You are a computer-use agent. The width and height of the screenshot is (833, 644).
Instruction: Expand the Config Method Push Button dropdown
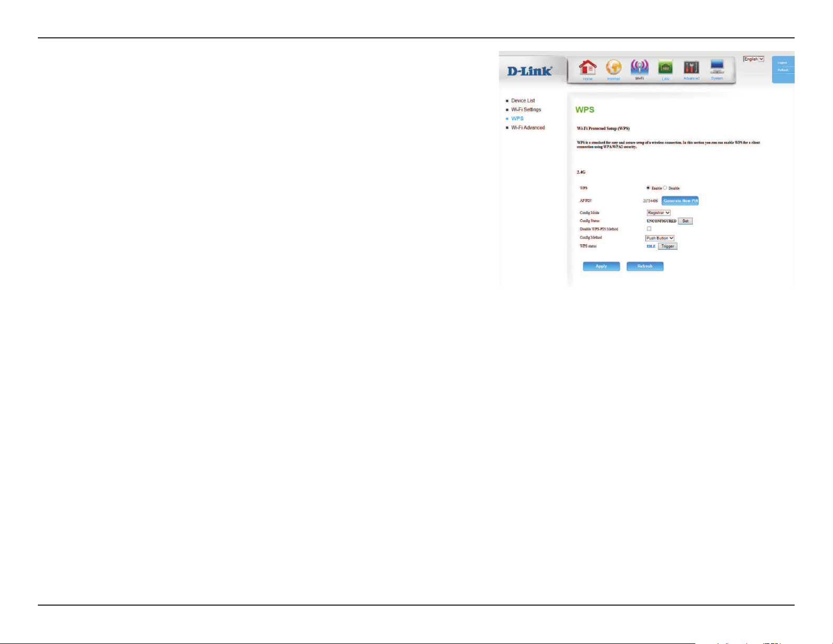tap(660, 238)
